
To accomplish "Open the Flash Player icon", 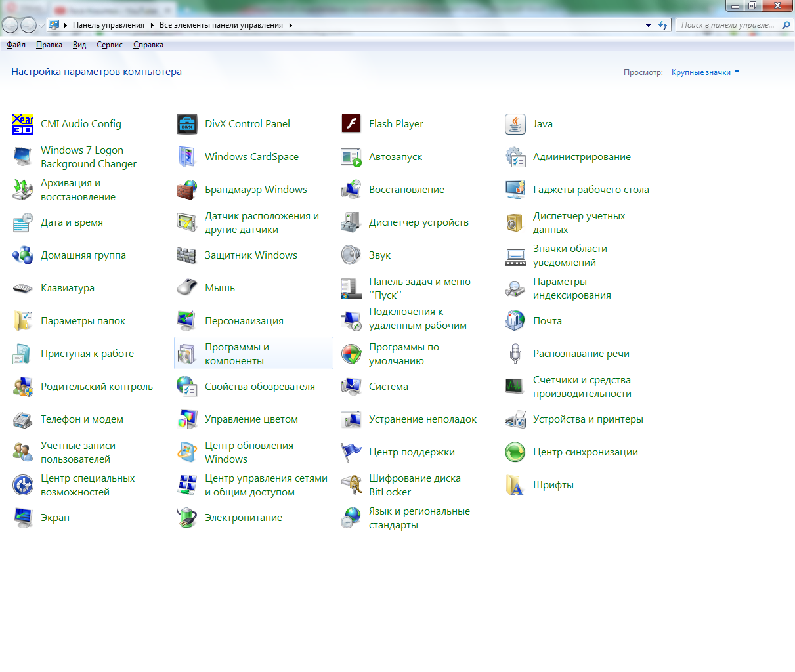I will pos(351,124).
